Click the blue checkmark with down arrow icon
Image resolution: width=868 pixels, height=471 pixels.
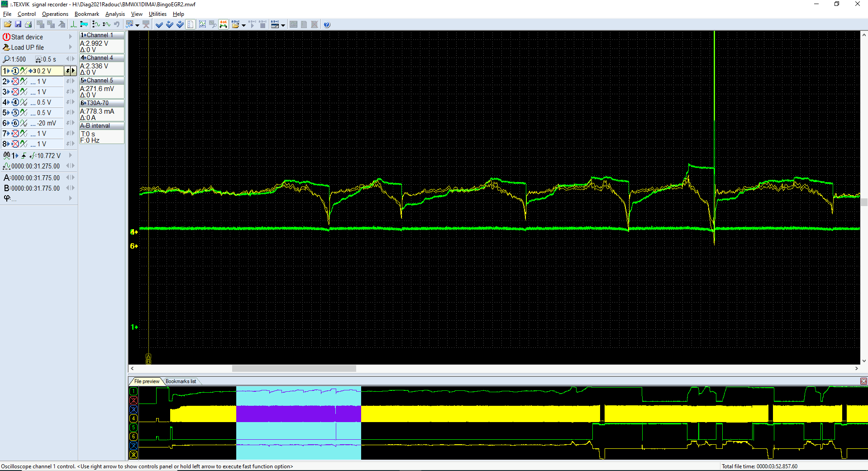(169, 24)
